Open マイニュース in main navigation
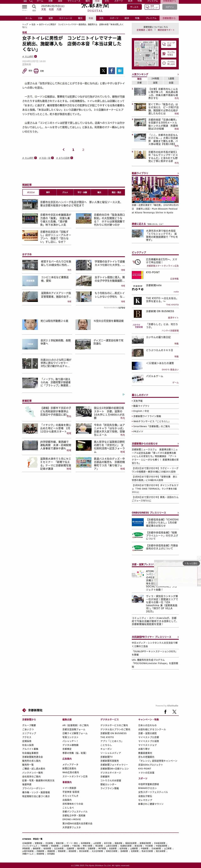The image size is (201, 868). pos(65,18)
